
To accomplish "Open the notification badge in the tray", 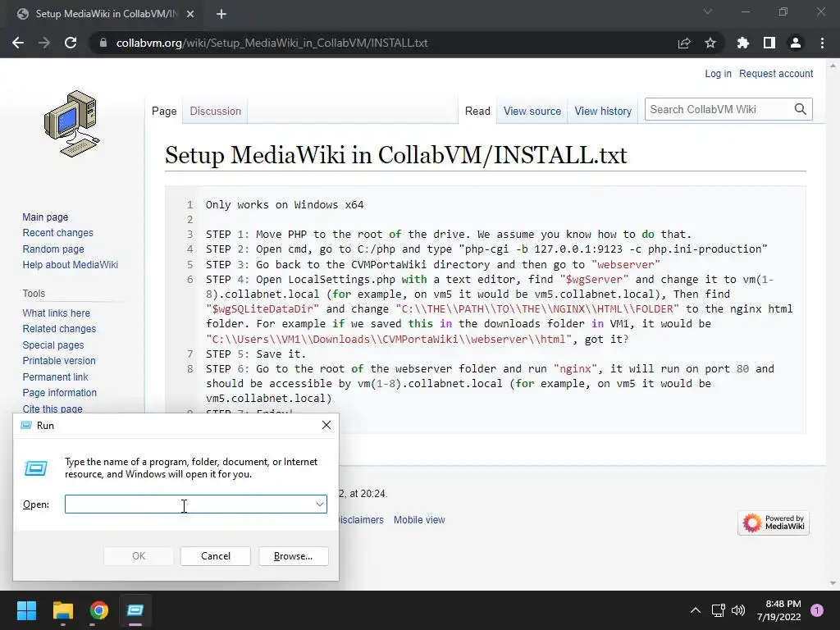I will point(817,610).
